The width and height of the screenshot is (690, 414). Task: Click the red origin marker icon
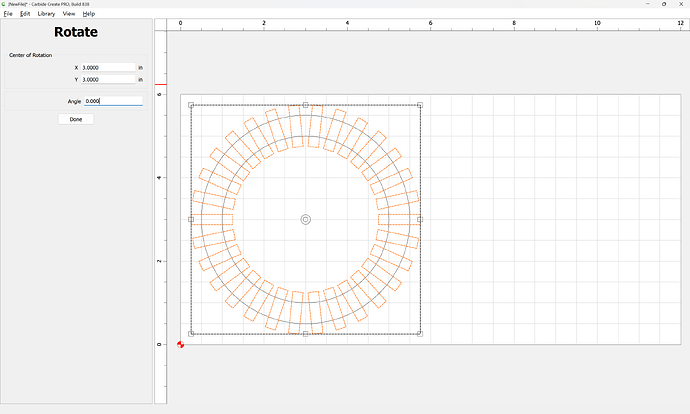[x=181, y=344]
